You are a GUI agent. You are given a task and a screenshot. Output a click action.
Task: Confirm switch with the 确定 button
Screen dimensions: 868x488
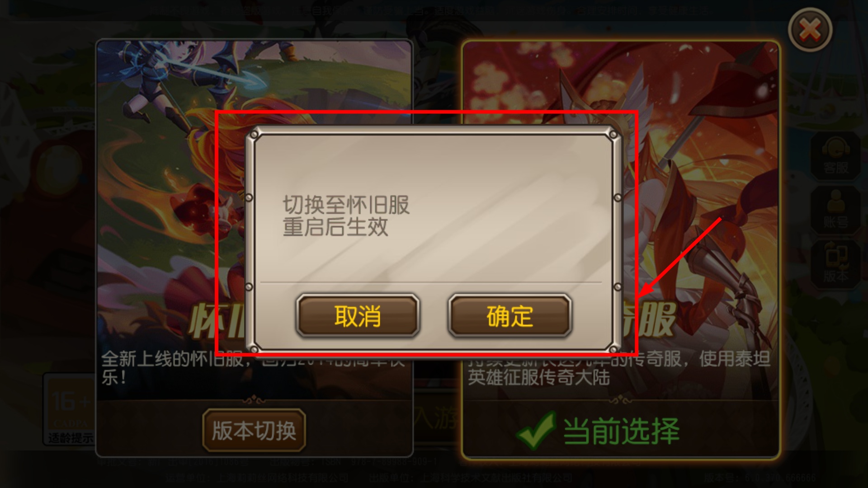509,316
